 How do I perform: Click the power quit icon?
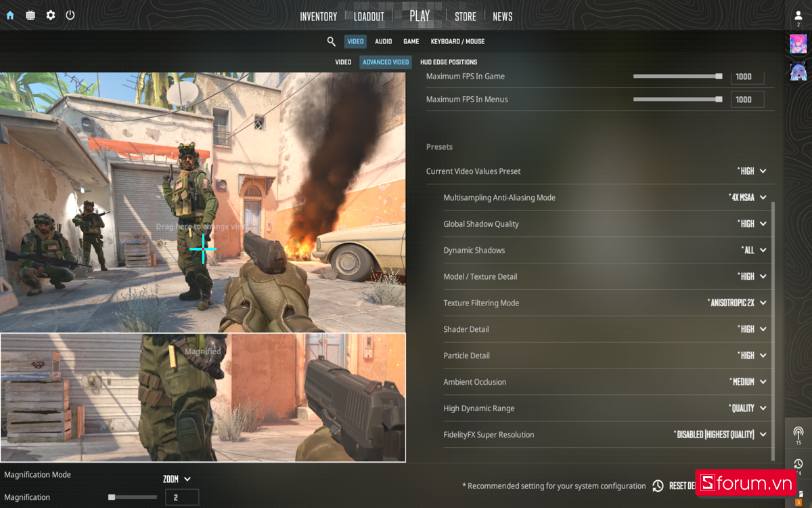click(70, 15)
